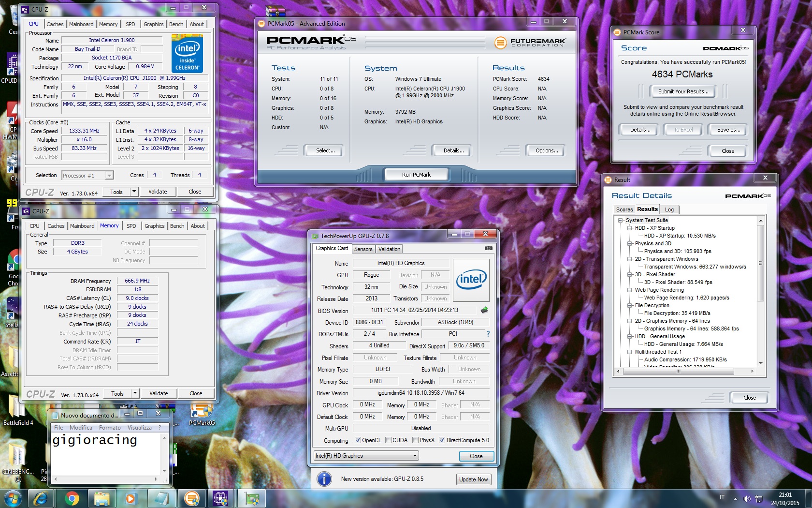Click Save as... in PCMark Score
Viewport: 812px width, 508px height.
coord(728,130)
